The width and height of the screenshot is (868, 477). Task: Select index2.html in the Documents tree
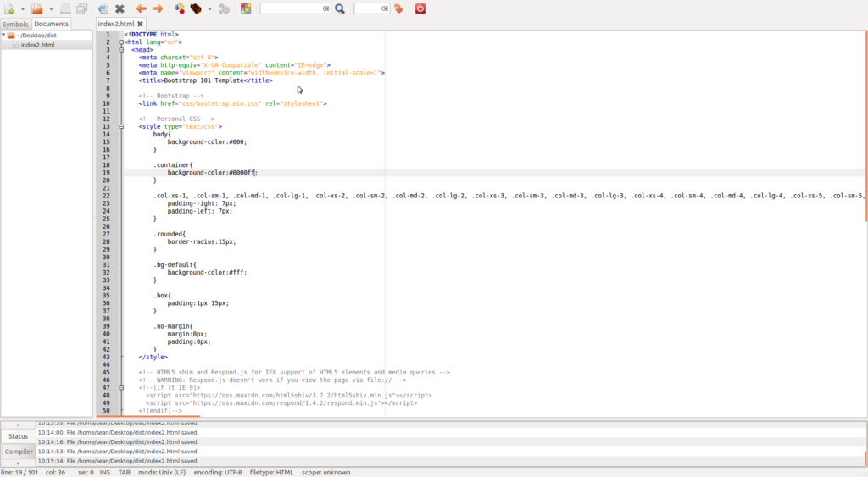[x=37, y=45]
